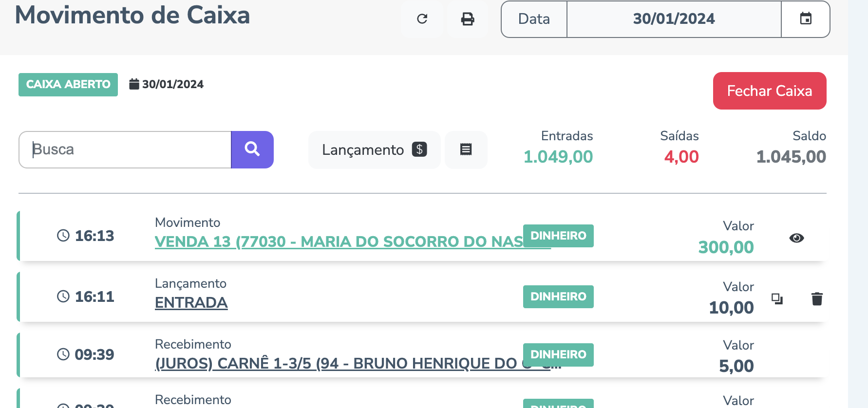868x408 pixels.
Task: Open the (JUROS) CARNÊ 1-3/5 link
Action: (336, 363)
